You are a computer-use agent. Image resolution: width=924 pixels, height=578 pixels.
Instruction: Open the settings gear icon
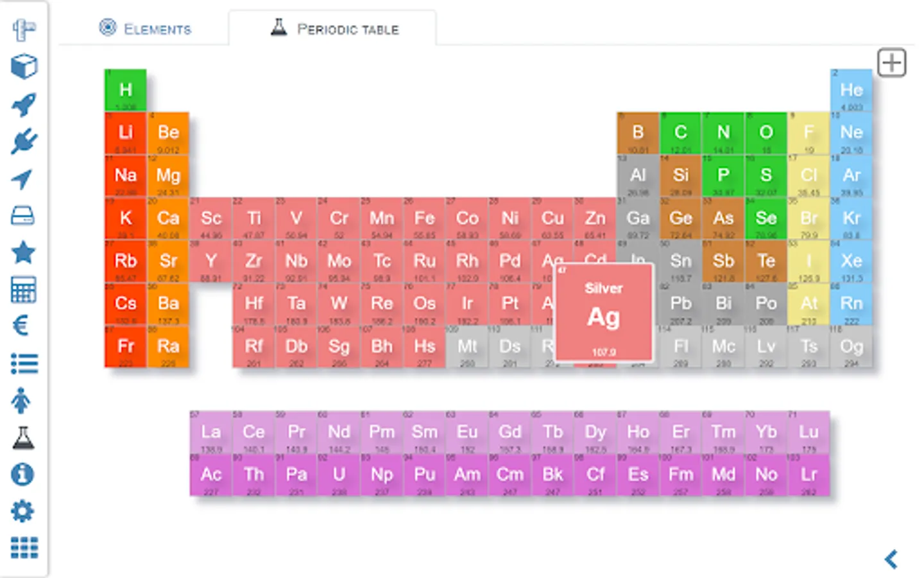point(24,512)
